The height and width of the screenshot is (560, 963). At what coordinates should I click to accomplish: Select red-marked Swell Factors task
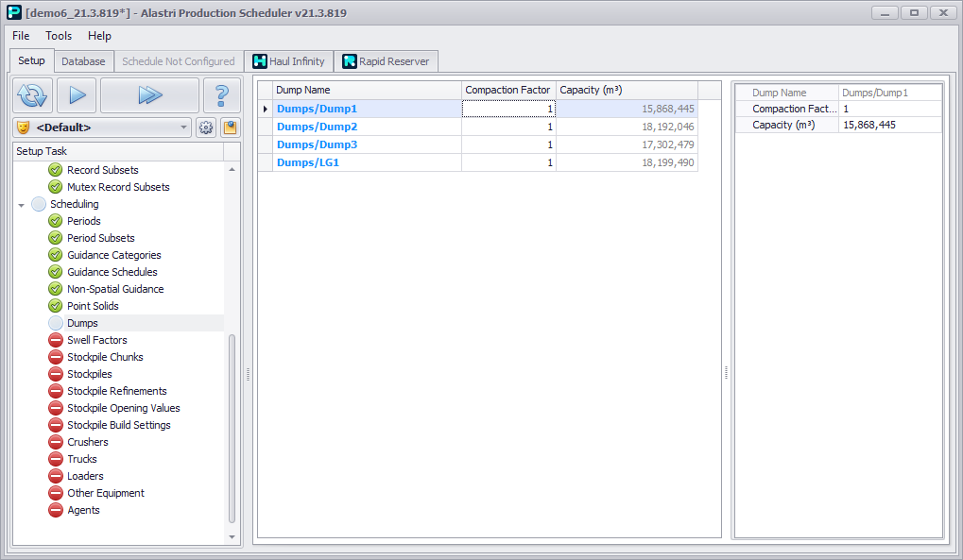coord(96,340)
